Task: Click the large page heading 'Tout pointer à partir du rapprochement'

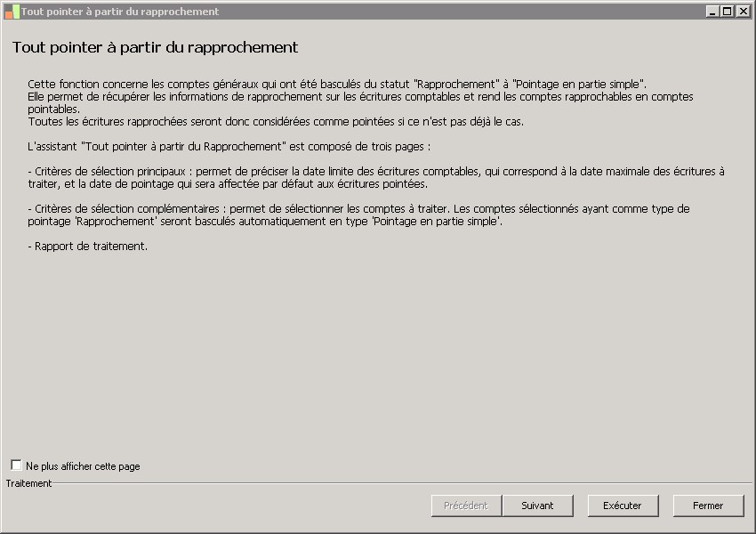Action: pyautogui.click(x=156, y=47)
